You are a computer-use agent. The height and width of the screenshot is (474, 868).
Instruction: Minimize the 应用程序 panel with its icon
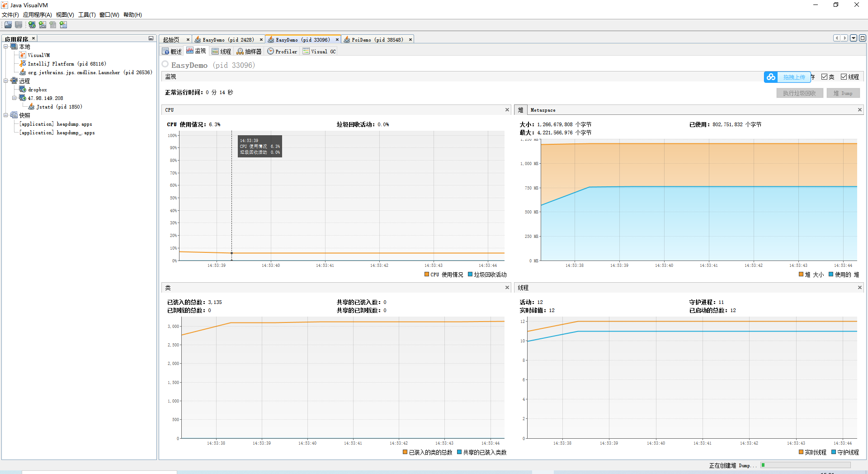coord(151,38)
